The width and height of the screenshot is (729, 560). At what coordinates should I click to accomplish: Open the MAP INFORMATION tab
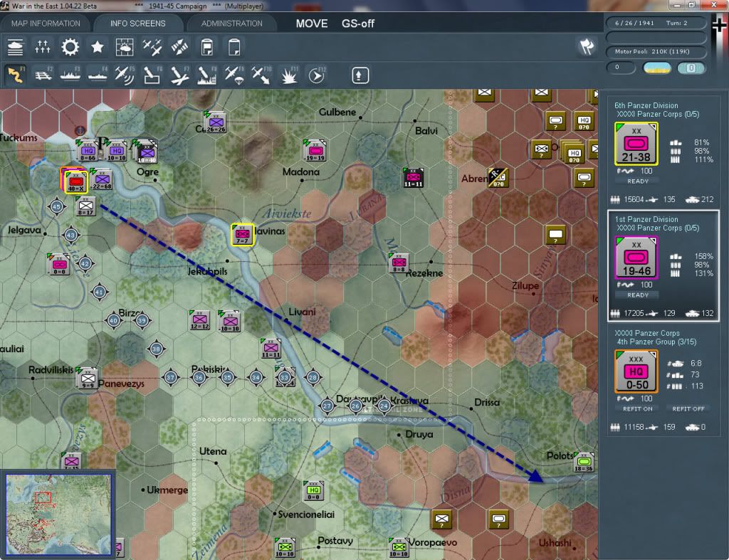click(46, 23)
